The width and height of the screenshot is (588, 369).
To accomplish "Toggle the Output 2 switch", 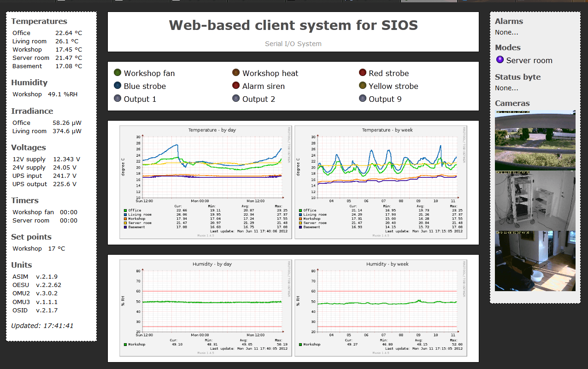I will [x=236, y=99].
